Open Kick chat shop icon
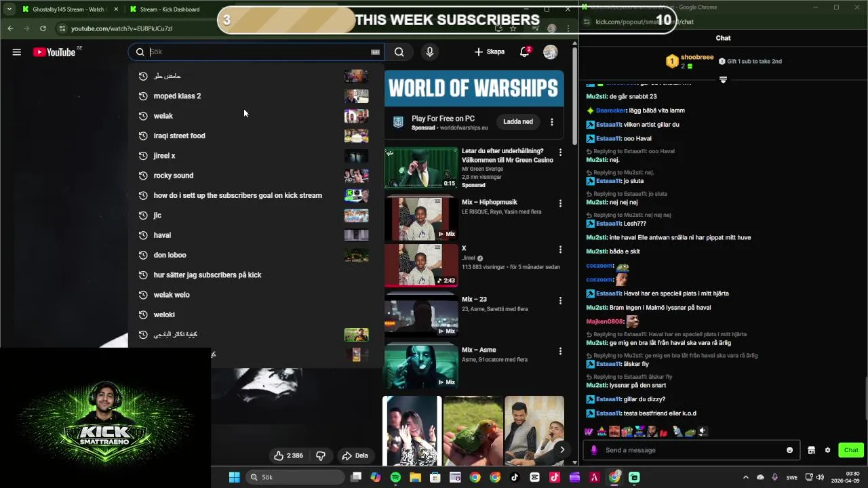 click(x=811, y=450)
